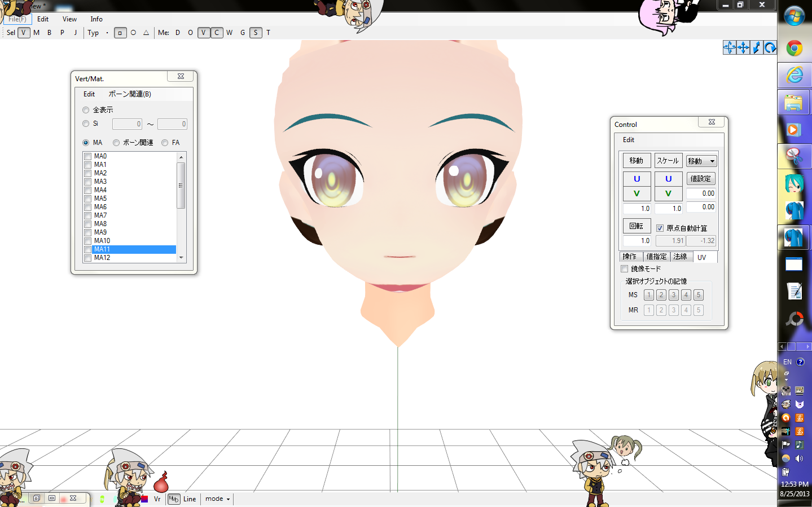Toggle vertex selection V next to Sel
The width and height of the screenshot is (812, 507).
(24, 33)
